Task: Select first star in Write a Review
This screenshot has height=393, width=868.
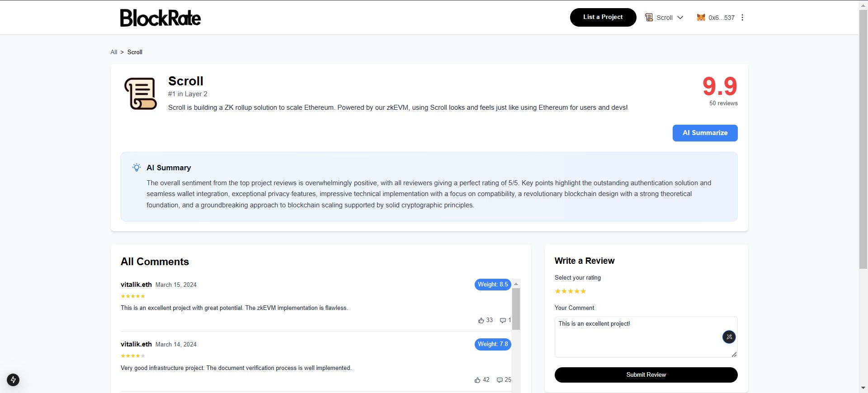Action: pos(557,291)
